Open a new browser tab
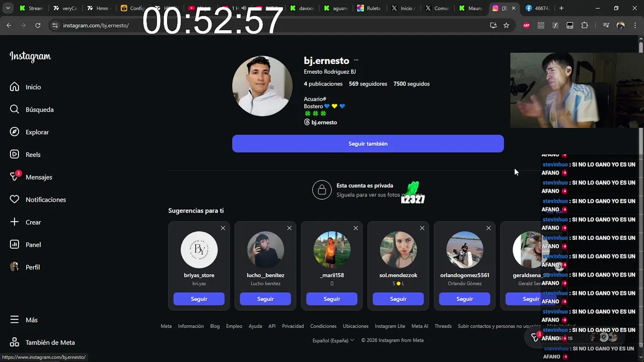The width and height of the screenshot is (644, 362). [x=561, y=8]
